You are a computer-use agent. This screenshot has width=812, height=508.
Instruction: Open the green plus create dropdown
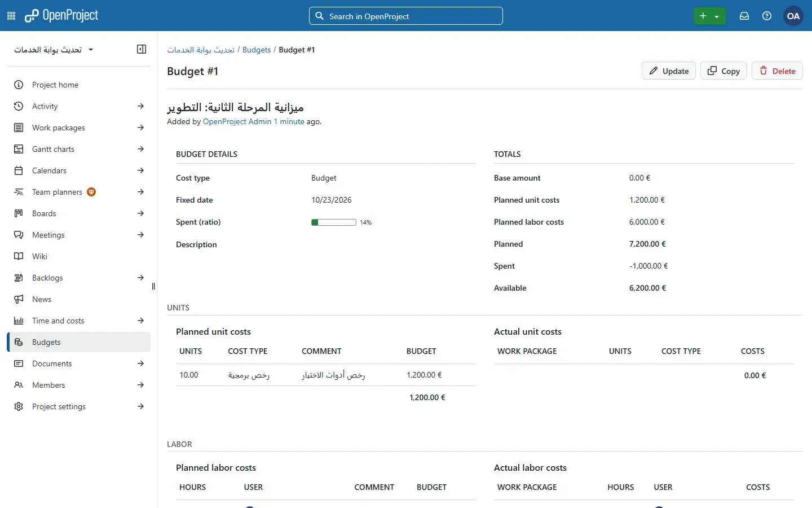(x=709, y=16)
